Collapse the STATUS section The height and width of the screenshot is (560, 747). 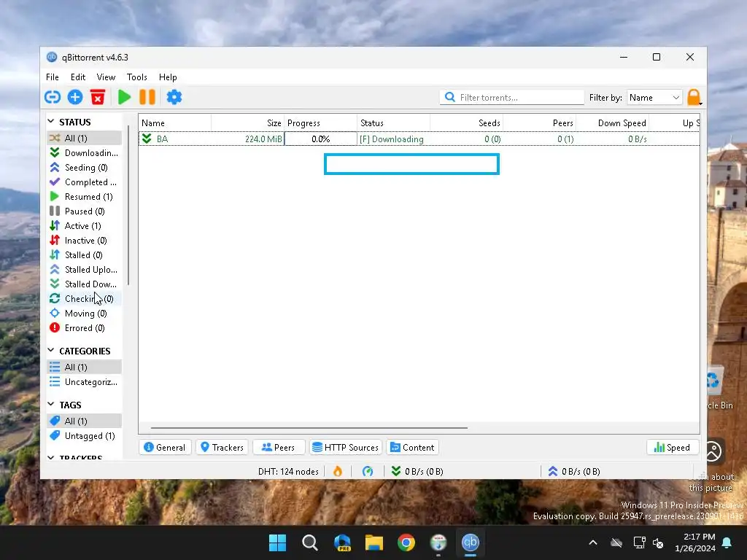pyautogui.click(x=51, y=122)
